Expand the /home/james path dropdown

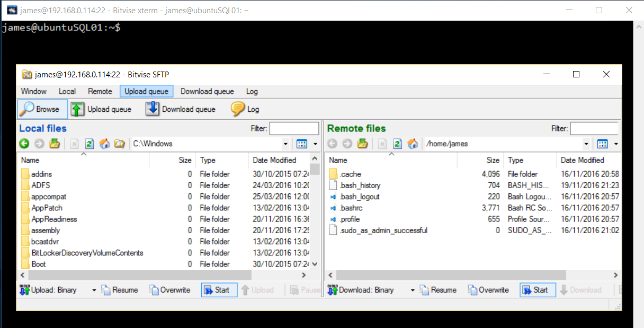(586, 144)
